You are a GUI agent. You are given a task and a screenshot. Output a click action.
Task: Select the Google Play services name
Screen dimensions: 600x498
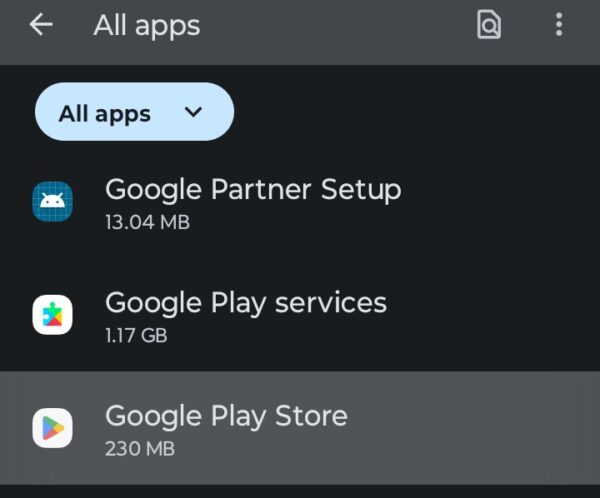pyautogui.click(x=246, y=302)
